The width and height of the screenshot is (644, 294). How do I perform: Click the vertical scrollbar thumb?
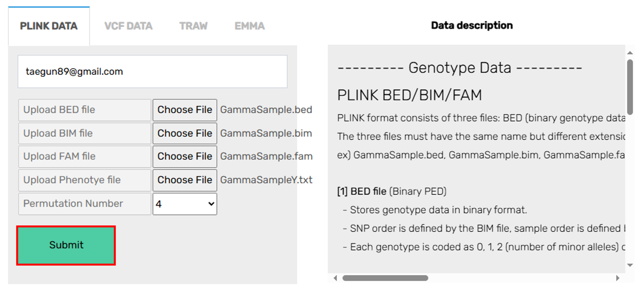pyautogui.click(x=630, y=86)
